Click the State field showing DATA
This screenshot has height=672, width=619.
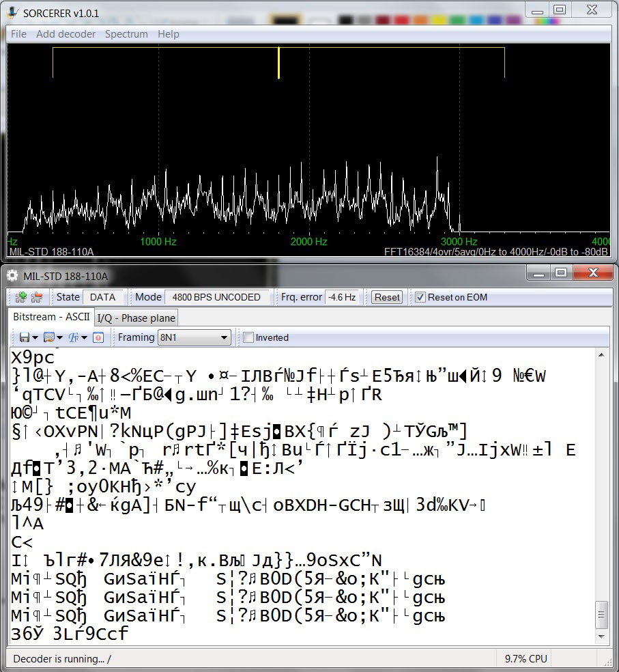[x=103, y=297]
